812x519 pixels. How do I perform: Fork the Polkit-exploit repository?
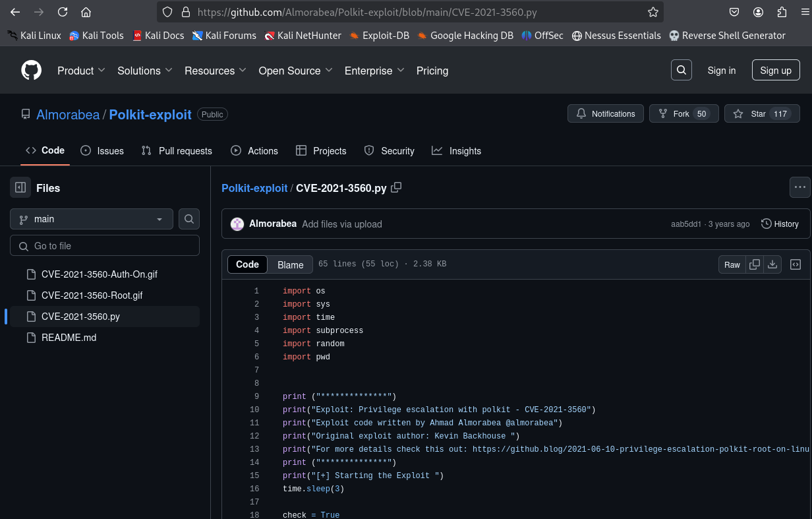(683, 113)
